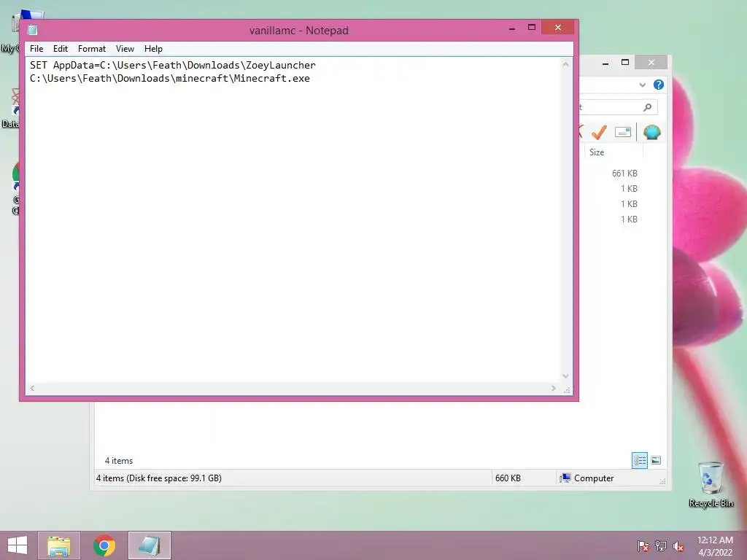747x560 pixels.
Task: Open the Recycle Bin desktop icon
Action: pos(711,484)
